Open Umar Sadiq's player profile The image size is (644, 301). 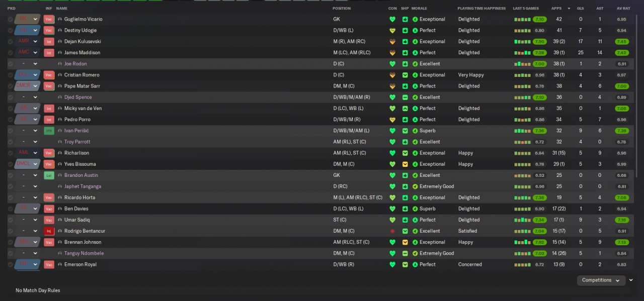click(77, 220)
